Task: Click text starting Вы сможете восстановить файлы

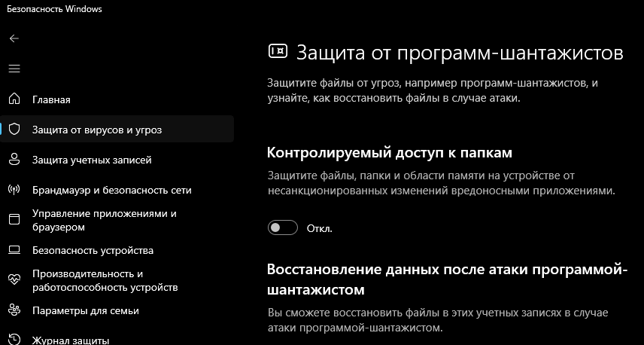Action: click(438, 320)
